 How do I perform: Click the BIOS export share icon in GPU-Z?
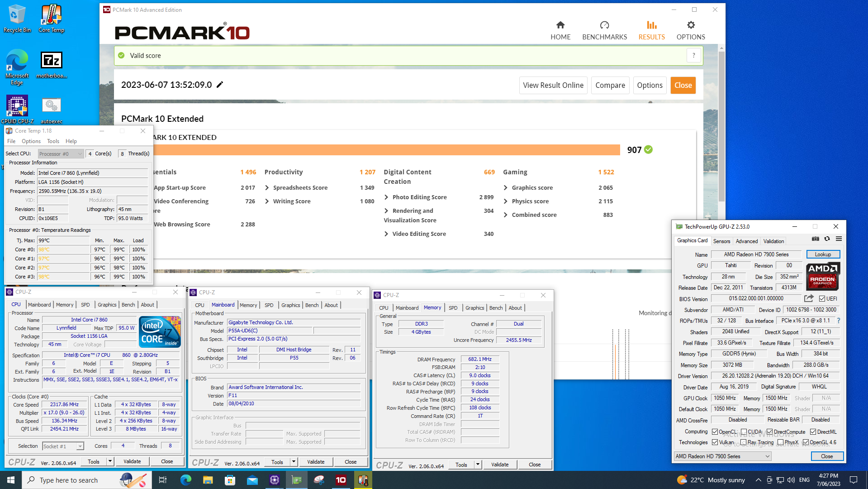(x=809, y=298)
